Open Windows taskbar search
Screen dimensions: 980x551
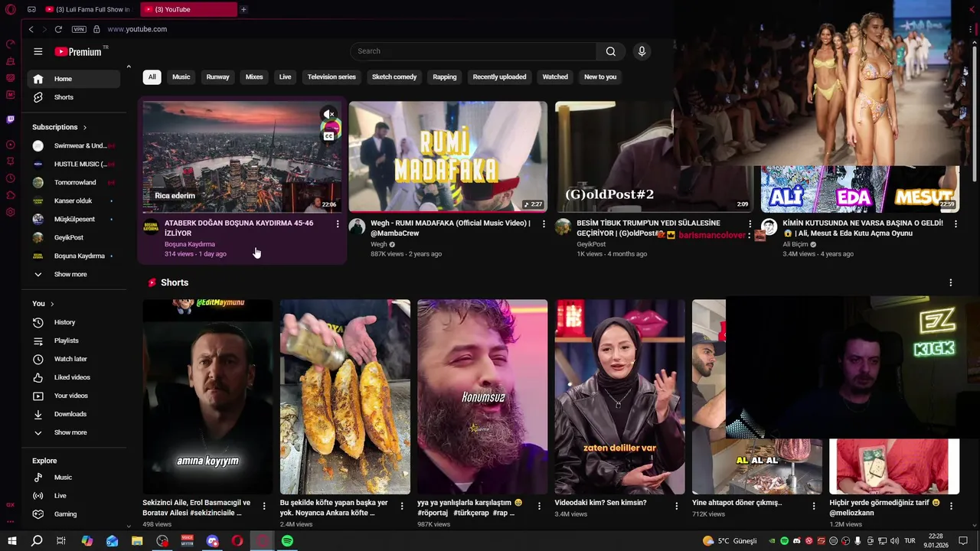36,541
